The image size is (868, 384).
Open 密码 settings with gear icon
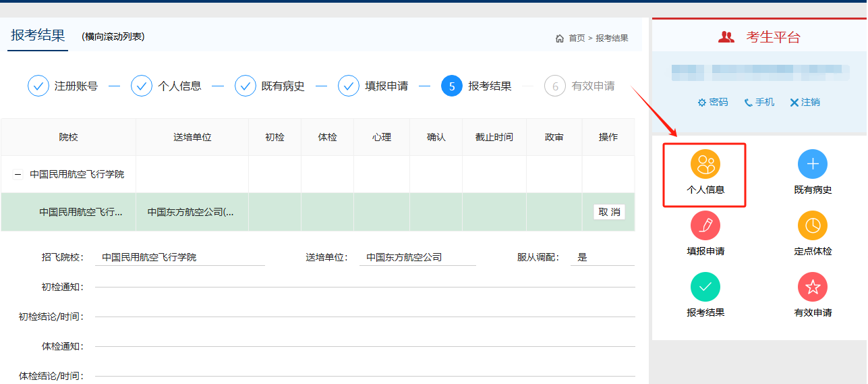click(712, 103)
